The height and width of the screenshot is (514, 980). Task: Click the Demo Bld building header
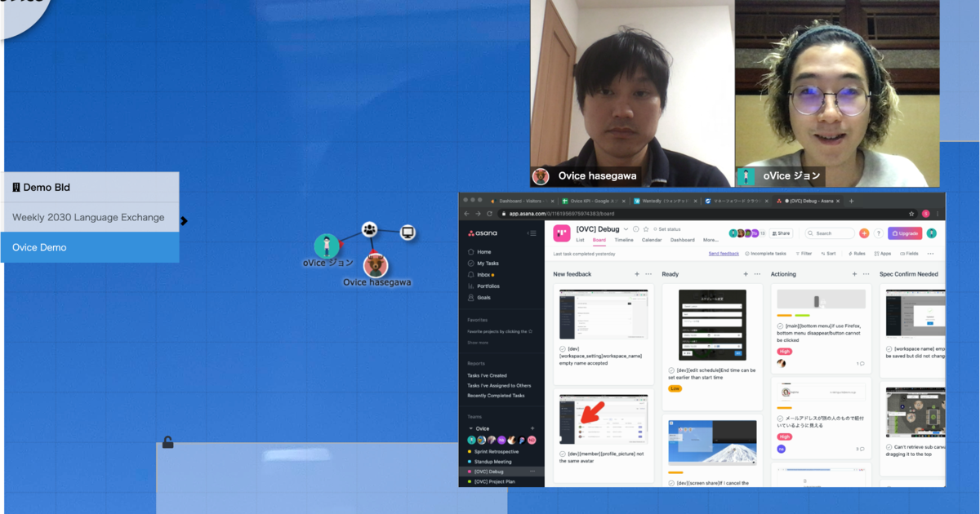(90, 188)
